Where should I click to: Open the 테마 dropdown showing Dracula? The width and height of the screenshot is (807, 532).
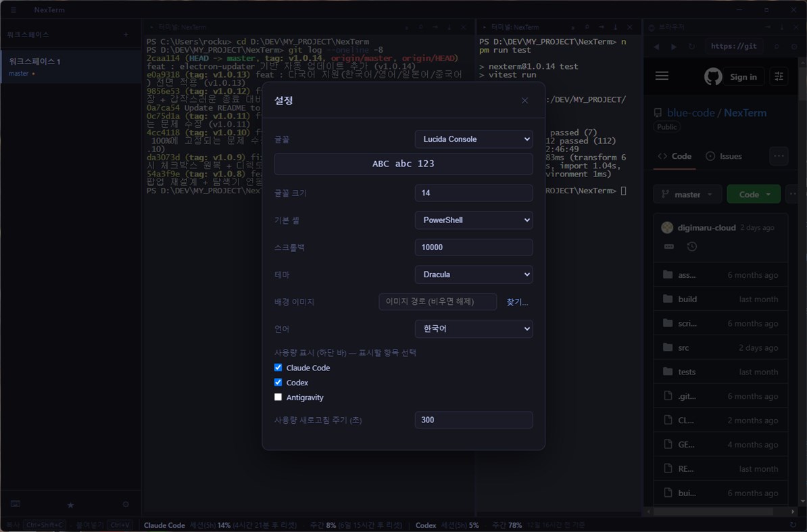[x=474, y=274]
